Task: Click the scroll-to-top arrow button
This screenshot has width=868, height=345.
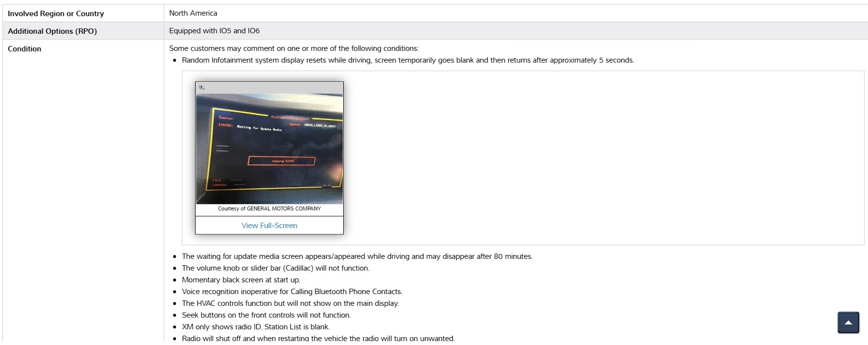Action: (x=848, y=322)
